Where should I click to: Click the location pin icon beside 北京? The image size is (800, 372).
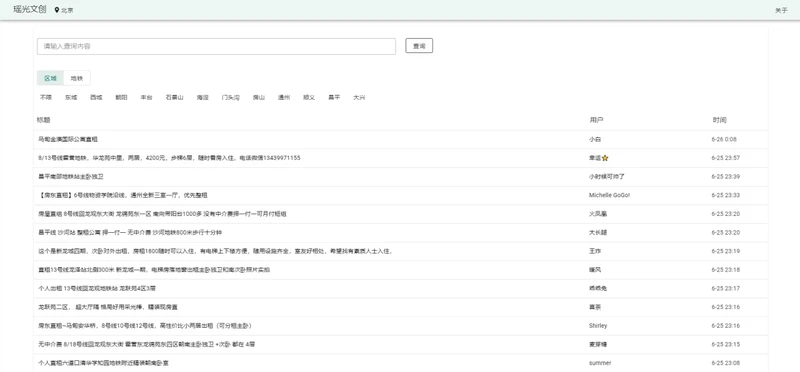point(57,10)
